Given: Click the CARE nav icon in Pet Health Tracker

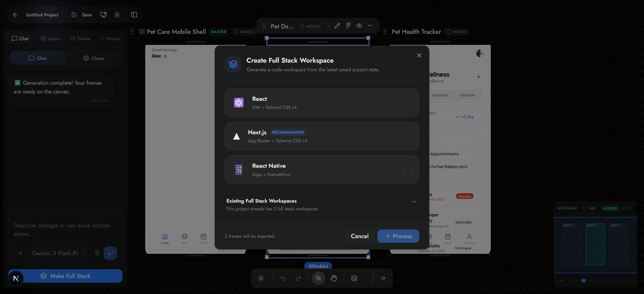Looking at the screenshot, I should coord(448,237).
